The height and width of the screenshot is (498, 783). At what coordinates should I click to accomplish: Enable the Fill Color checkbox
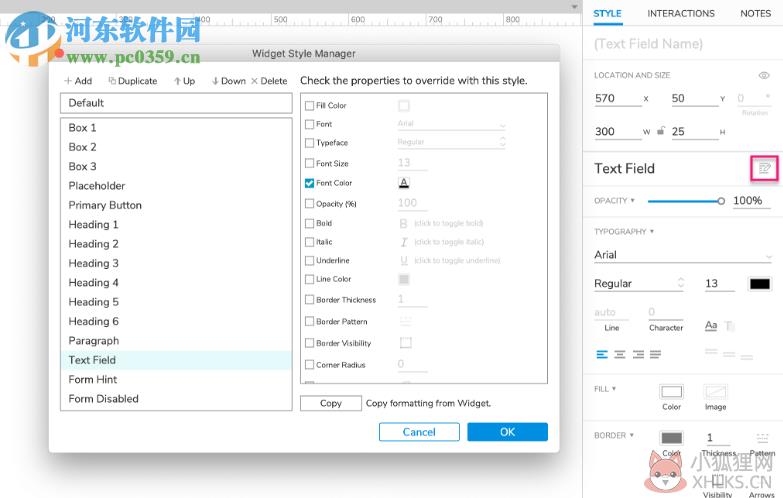tap(310, 106)
